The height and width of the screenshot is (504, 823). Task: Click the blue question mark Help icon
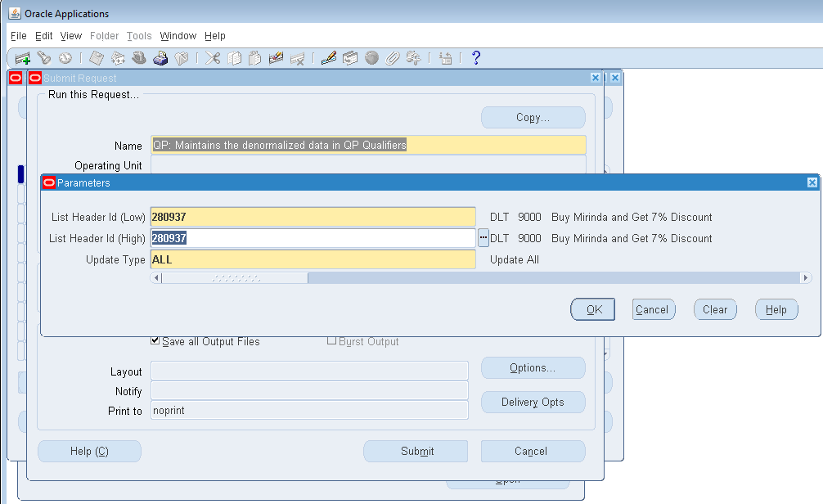476,58
